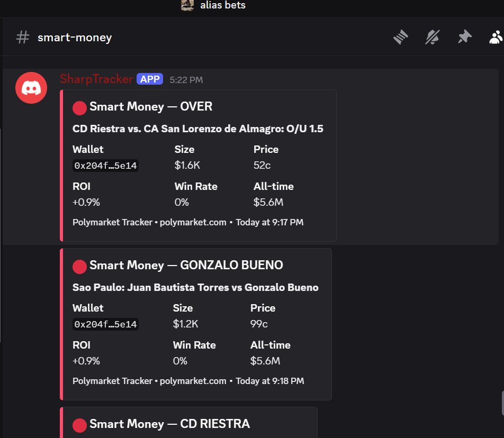The image size is (504, 438).
Task: Click footer Today at 9:18 PM
Action: coord(269,381)
